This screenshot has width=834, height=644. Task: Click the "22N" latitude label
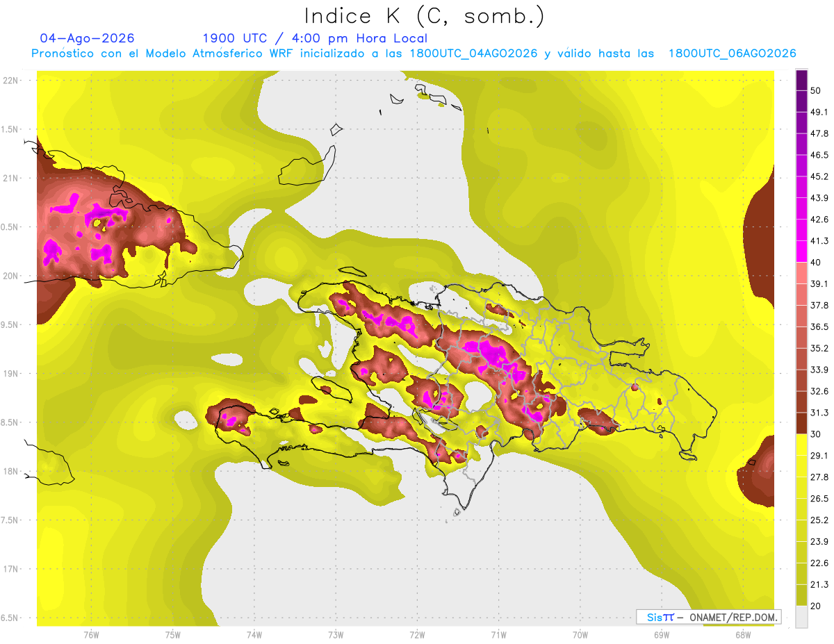(x=10, y=81)
